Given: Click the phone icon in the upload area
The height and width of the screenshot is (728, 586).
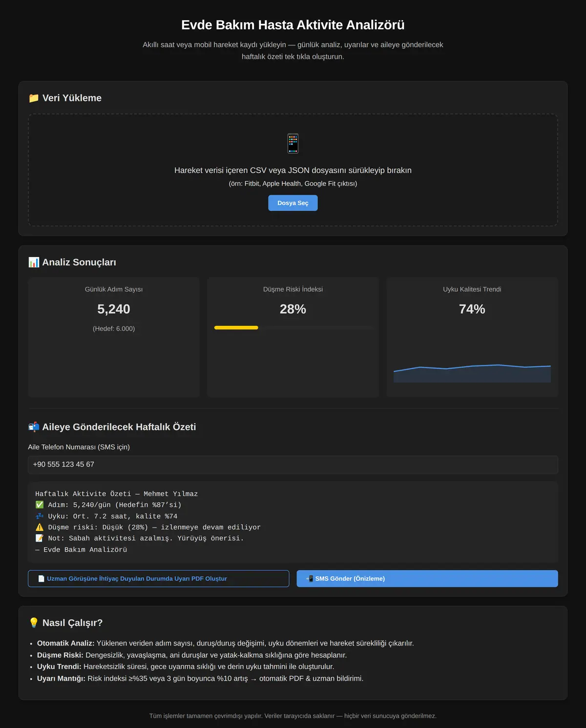Looking at the screenshot, I should (x=293, y=143).
